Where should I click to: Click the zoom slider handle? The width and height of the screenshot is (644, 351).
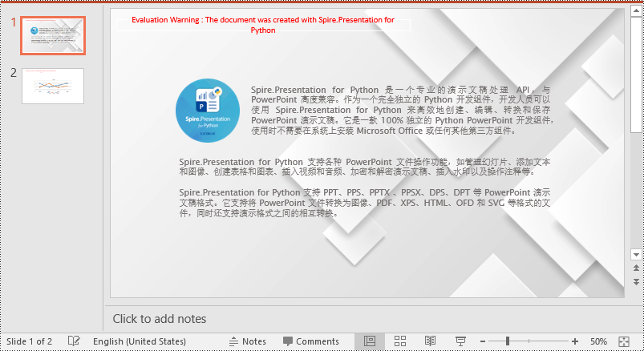[x=508, y=341]
